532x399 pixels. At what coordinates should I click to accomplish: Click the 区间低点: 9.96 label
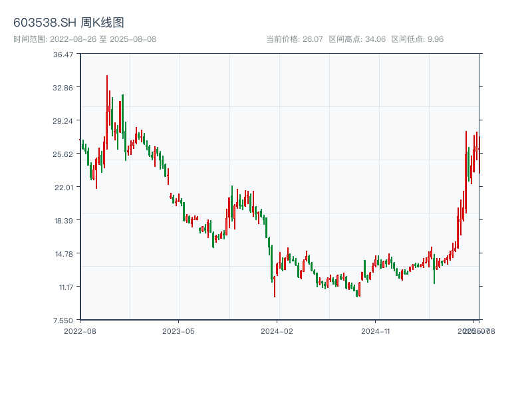tap(418, 39)
